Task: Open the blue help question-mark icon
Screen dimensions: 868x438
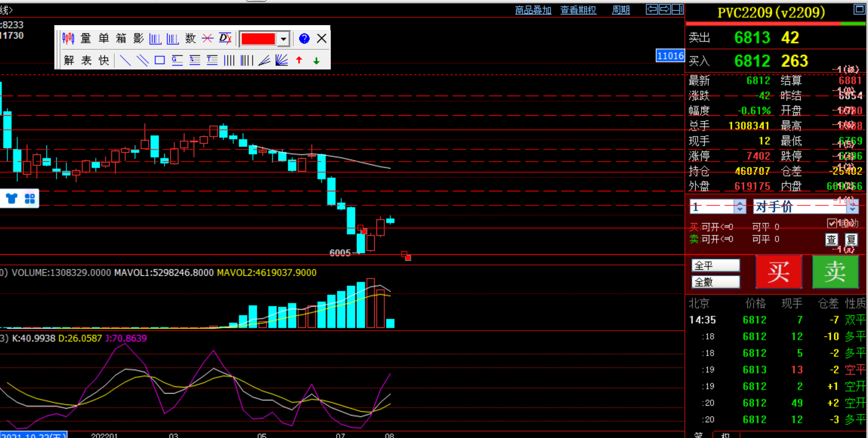Action: click(304, 38)
